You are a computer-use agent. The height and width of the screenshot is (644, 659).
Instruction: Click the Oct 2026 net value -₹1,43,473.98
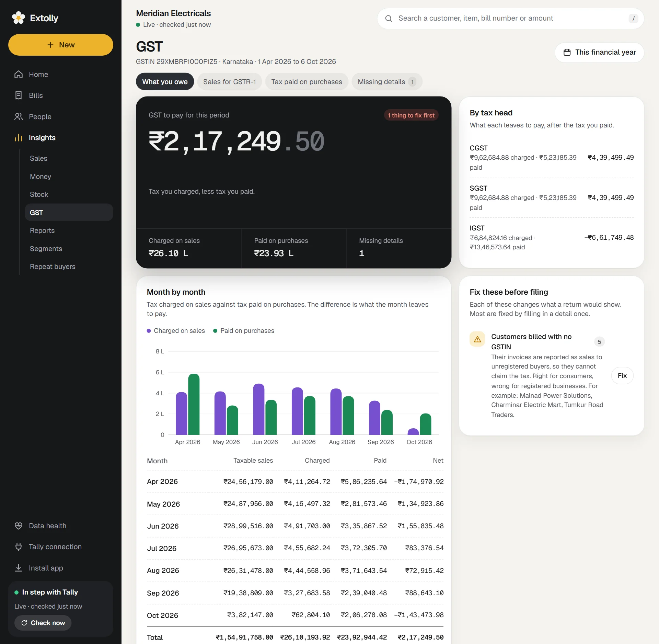(x=419, y=615)
